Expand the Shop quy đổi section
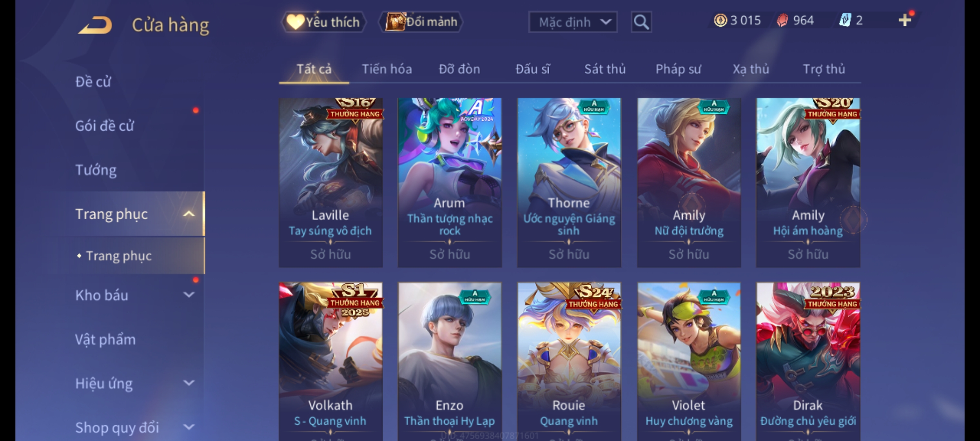 [x=189, y=427]
